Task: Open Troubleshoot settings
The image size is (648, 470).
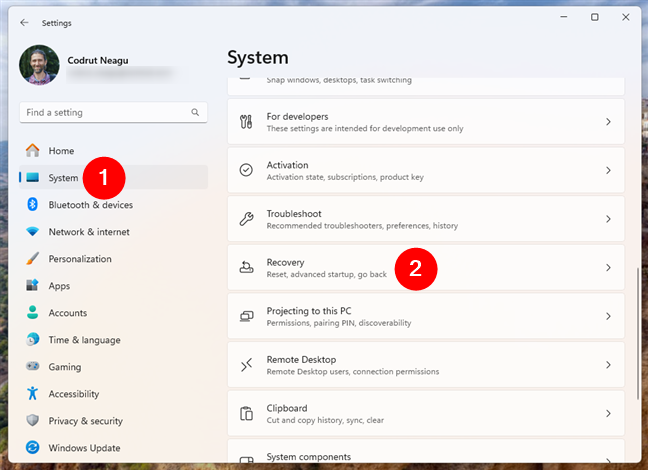Action: point(426,219)
